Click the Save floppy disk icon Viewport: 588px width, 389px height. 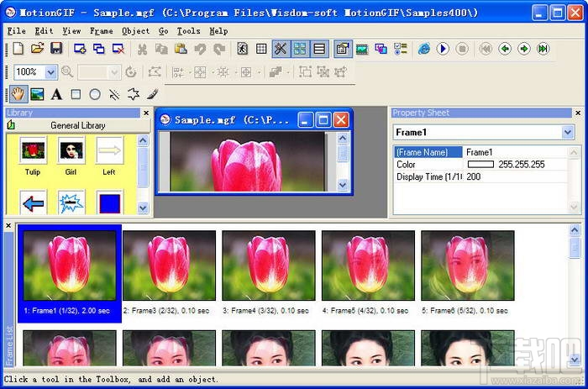56,49
